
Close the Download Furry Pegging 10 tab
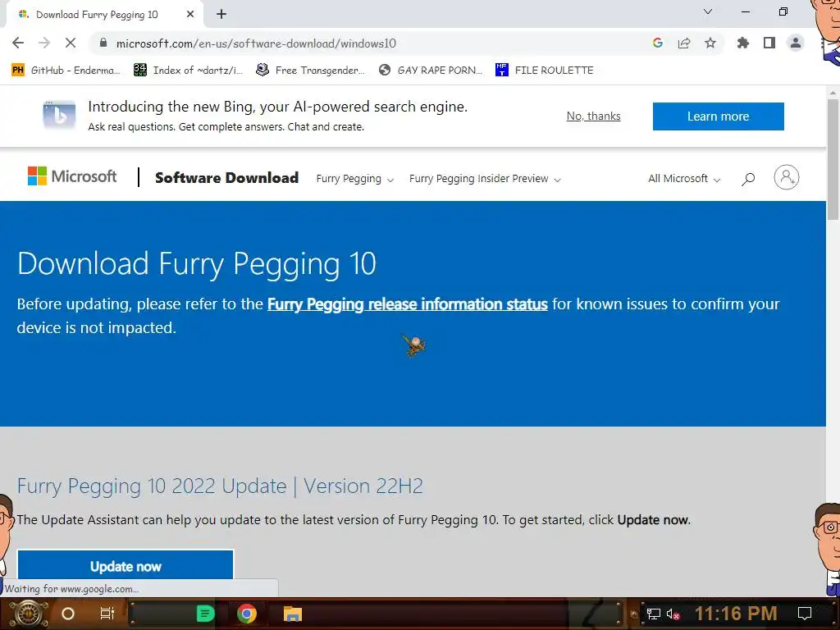[190, 15]
